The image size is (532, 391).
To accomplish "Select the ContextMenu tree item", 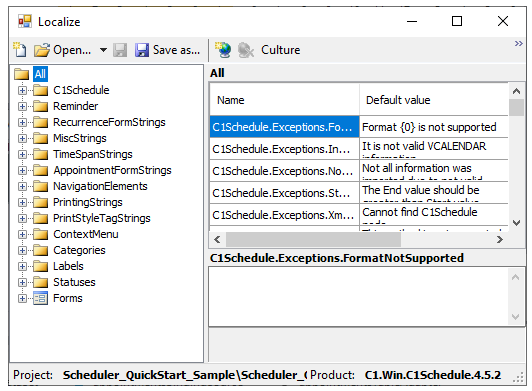I will click(x=86, y=234).
